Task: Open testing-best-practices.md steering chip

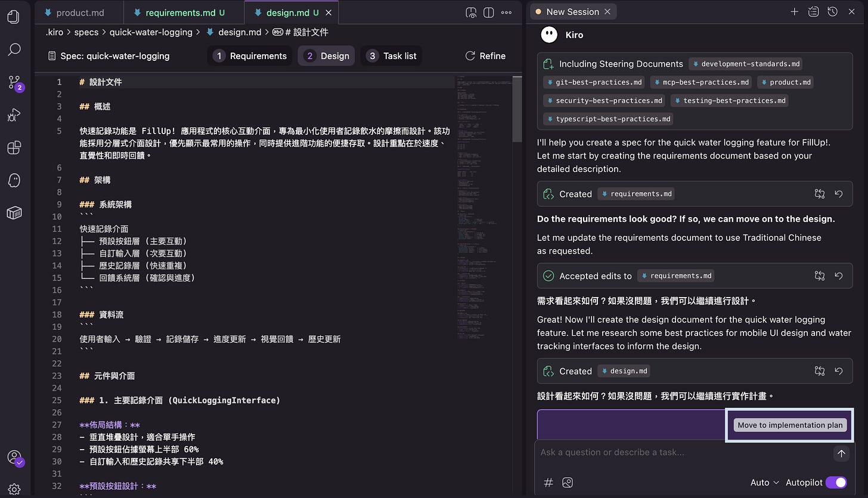Action: [x=729, y=101]
